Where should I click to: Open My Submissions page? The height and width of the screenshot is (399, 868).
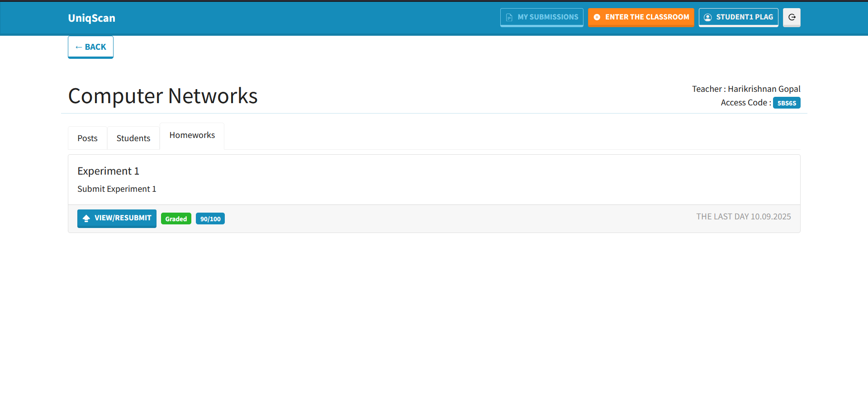[541, 17]
